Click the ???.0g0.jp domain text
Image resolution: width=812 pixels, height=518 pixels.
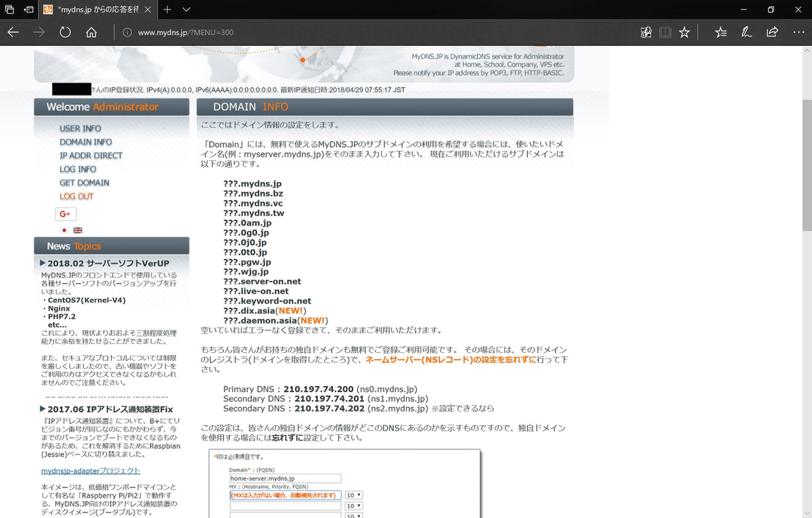(246, 233)
